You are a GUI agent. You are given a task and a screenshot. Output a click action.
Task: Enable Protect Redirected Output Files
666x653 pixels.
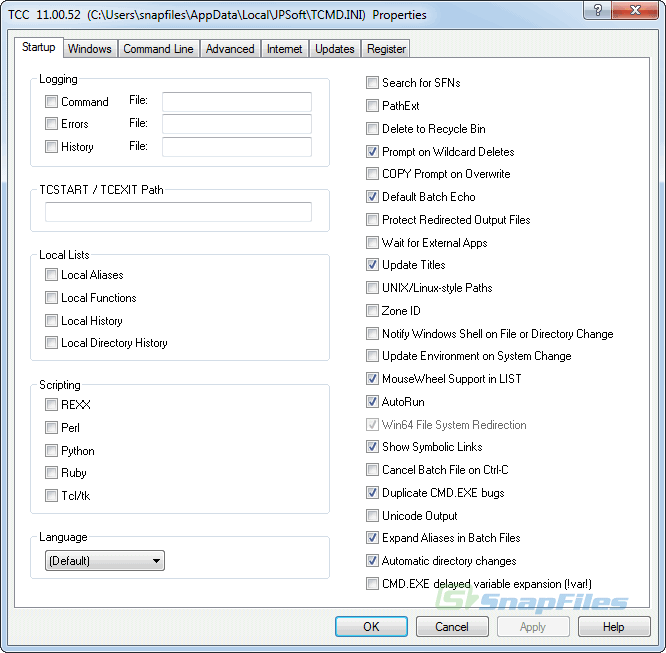[372, 219]
